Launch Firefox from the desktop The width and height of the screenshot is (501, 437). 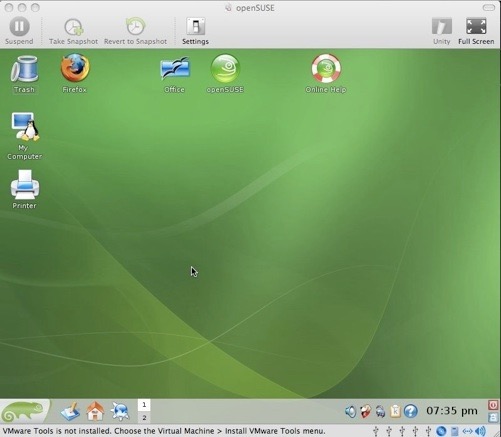[75, 73]
